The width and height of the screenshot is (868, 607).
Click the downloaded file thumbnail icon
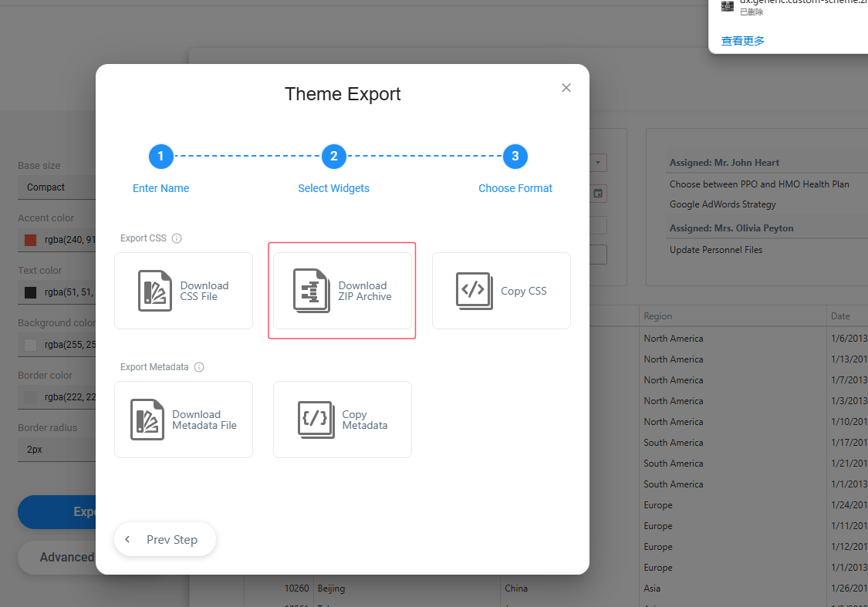tap(728, 6)
